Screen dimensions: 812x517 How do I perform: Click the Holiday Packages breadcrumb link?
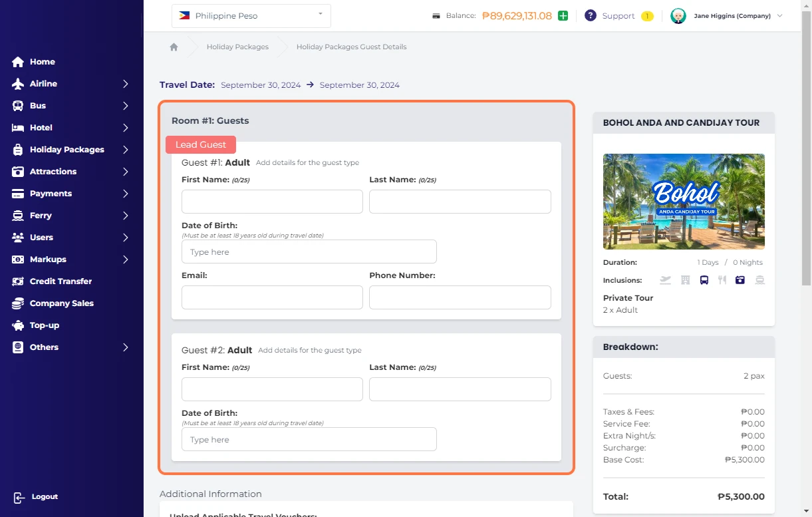click(x=237, y=47)
